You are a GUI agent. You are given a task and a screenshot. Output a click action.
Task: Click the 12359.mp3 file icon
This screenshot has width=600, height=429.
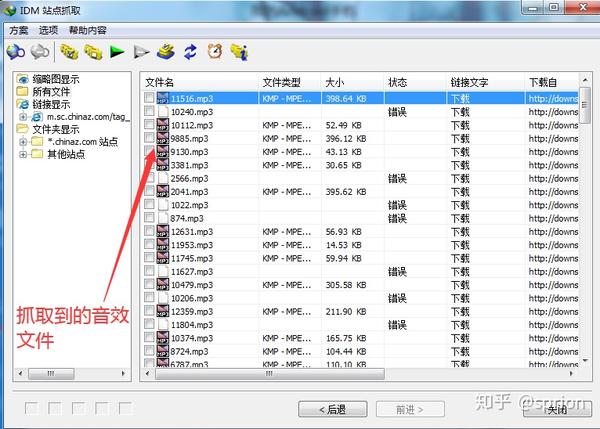(163, 311)
